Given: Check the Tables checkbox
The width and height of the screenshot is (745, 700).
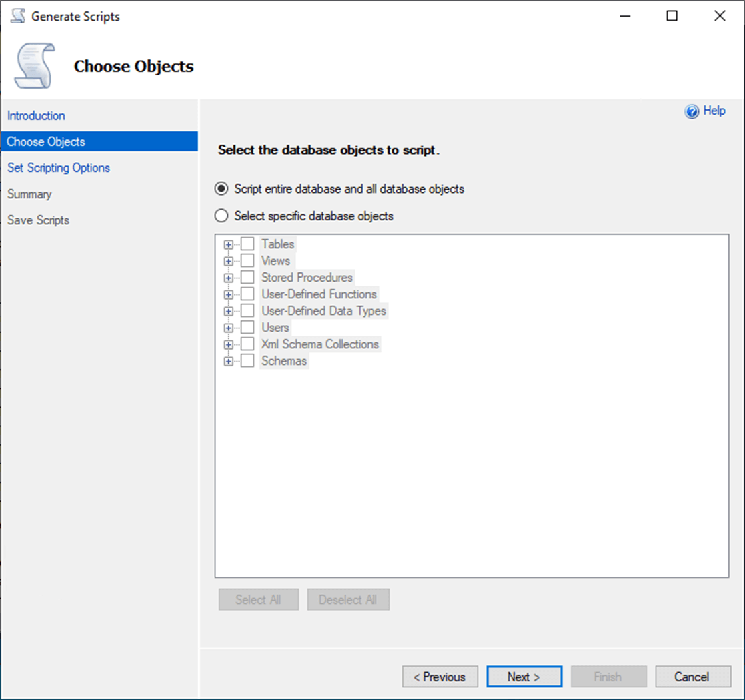Looking at the screenshot, I should pyautogui.click(x=247, y=244).
